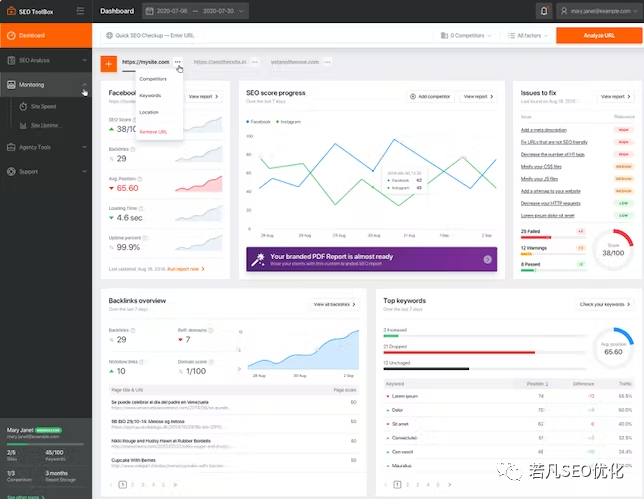Open the notifications bell icon

pyautogui.click(x=544, y=11)
